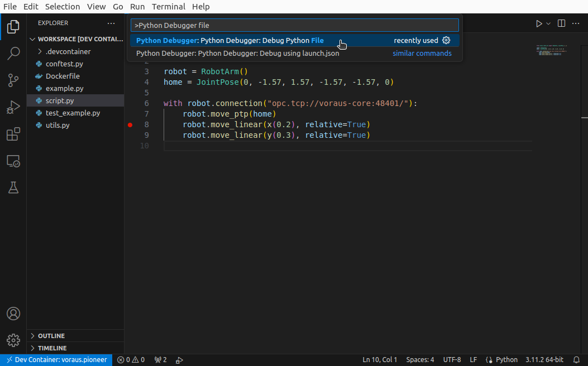Open the Accounts menu icon
Screen dimensions: 588x366
click(13, 314)
